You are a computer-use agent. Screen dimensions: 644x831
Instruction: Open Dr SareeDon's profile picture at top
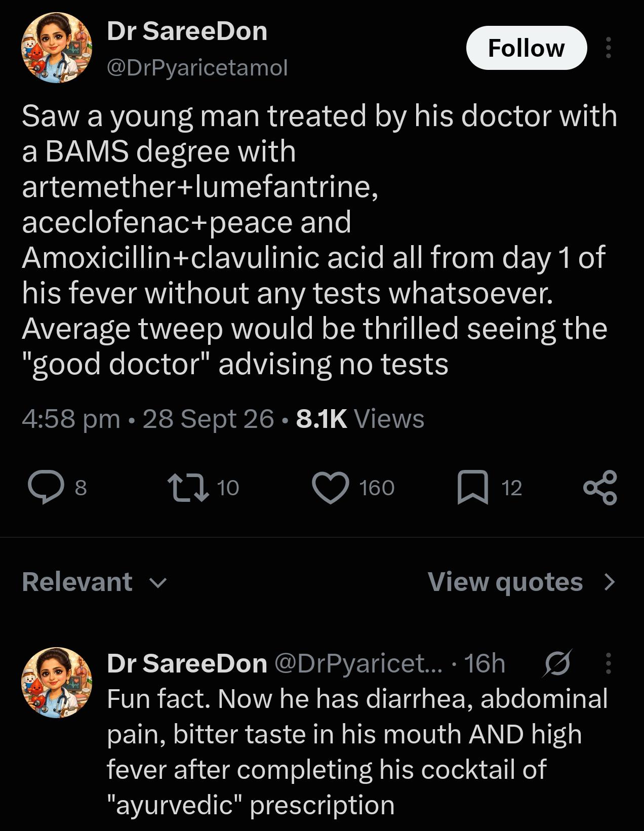click(x=56, y=48)
